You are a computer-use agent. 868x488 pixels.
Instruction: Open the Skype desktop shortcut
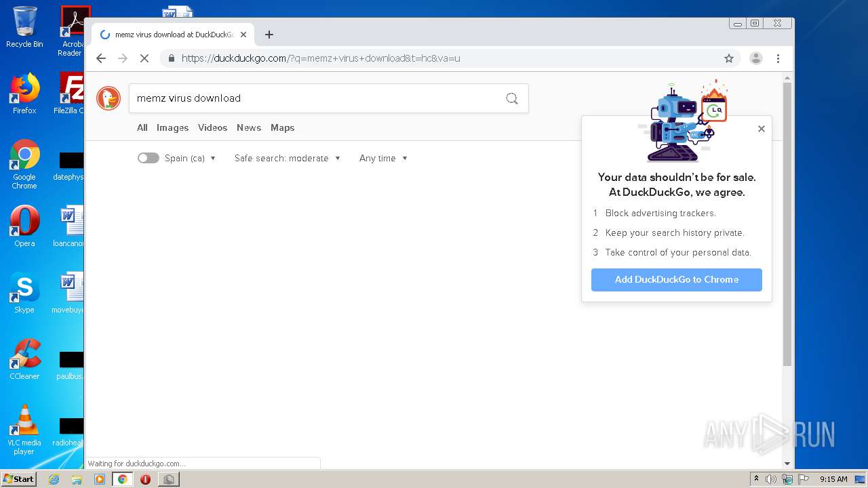tap(24, 293)
